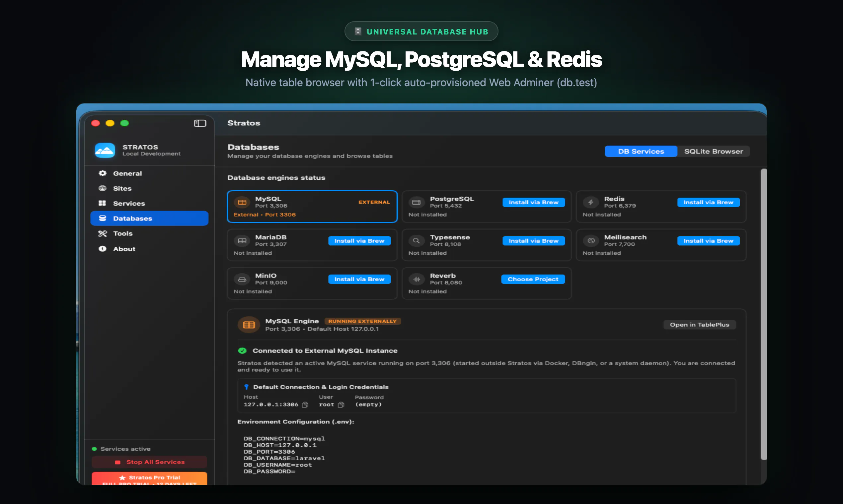The width and height of the screenshot is (843, 504).
Task: Install PostgreSQL via Brew
Action: pyautogui.click(x=534, y=202)
